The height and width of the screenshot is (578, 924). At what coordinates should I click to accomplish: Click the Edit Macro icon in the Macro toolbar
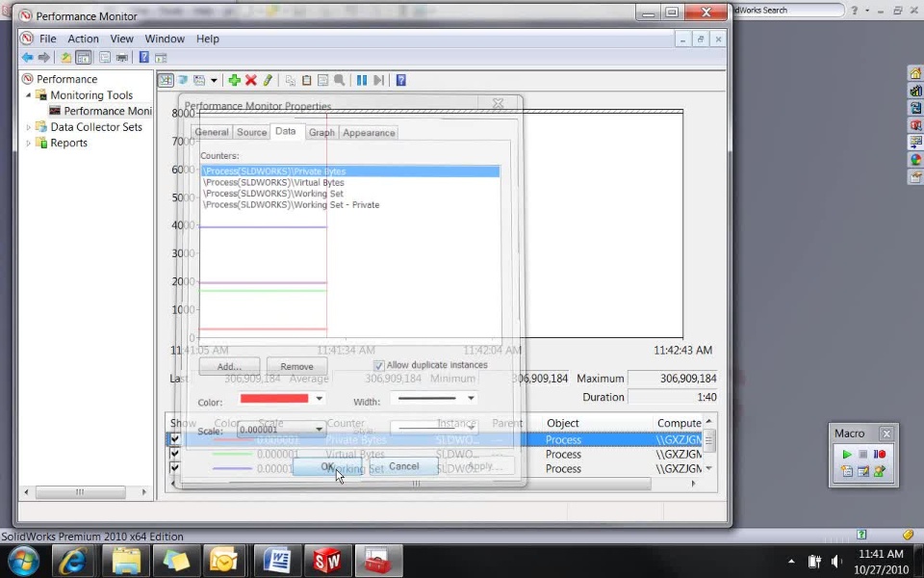(x=863, y=471)
